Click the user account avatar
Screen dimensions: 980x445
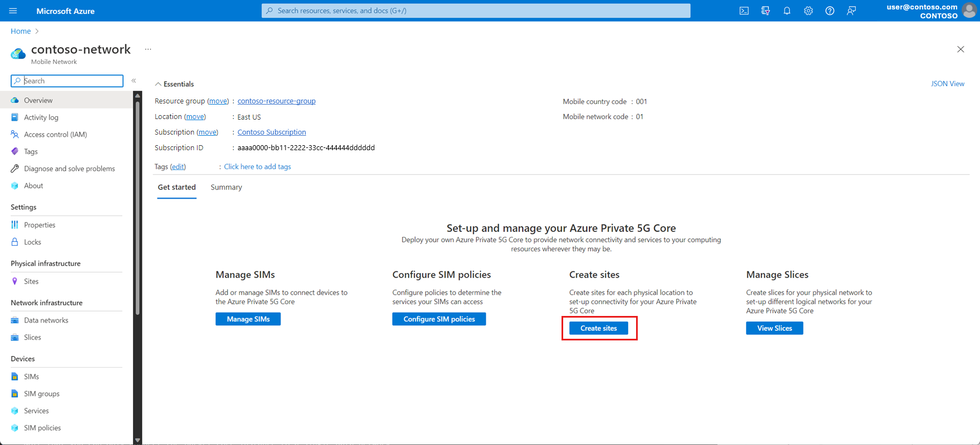coord(969,11)
